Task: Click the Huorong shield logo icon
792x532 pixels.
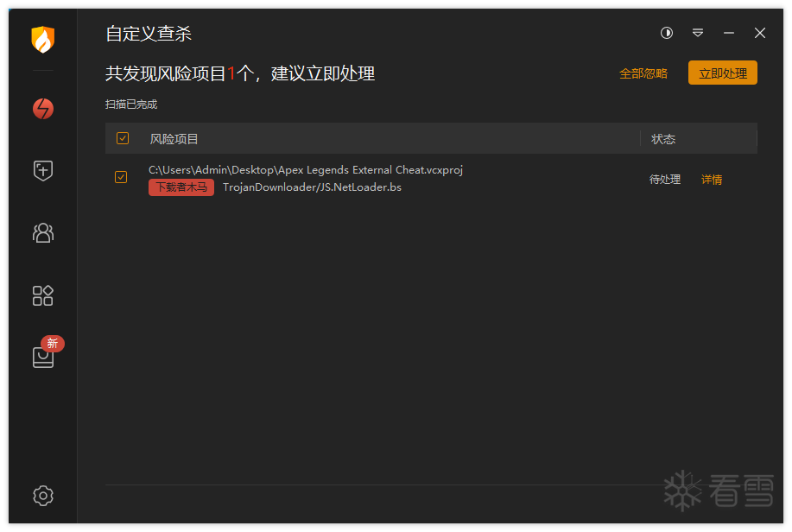Action: coord(43,40)
